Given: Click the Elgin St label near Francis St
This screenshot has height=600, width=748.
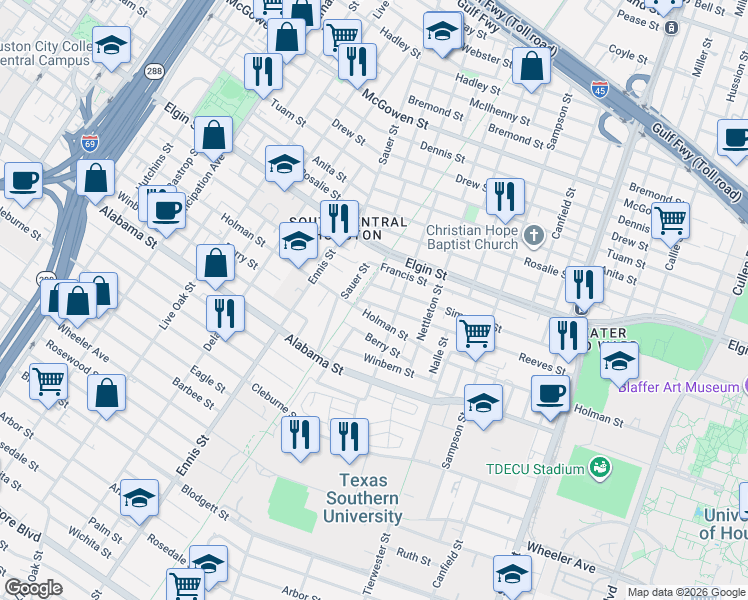Looking at the screenshot, I should click(426, 269).
